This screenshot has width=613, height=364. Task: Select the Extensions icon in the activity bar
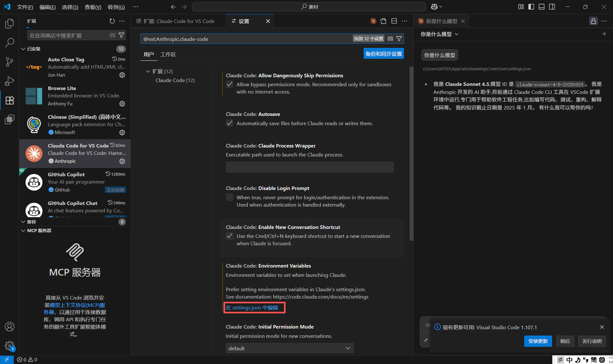click(10, 100)
